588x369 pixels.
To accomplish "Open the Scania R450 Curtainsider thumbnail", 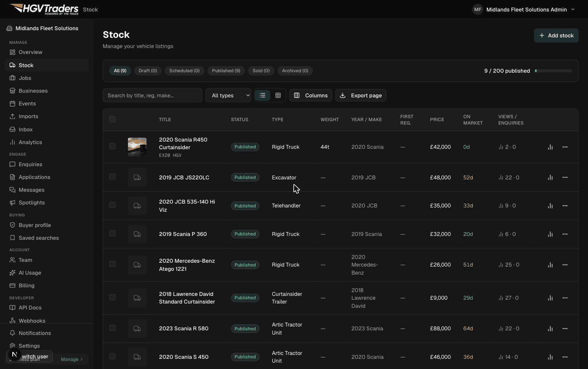I will point(137,147).
